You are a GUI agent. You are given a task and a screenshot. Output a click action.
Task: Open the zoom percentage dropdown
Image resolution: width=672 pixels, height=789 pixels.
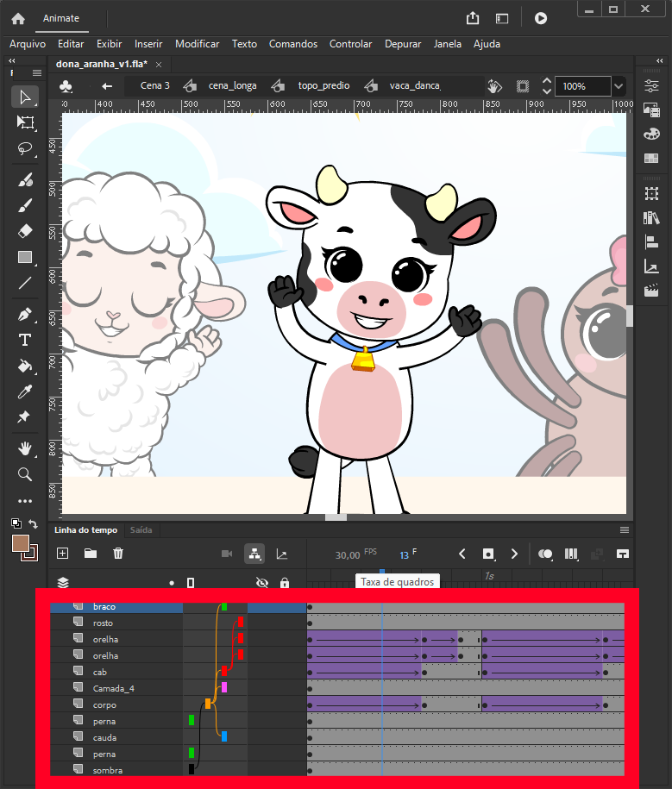tap(619, 86)
